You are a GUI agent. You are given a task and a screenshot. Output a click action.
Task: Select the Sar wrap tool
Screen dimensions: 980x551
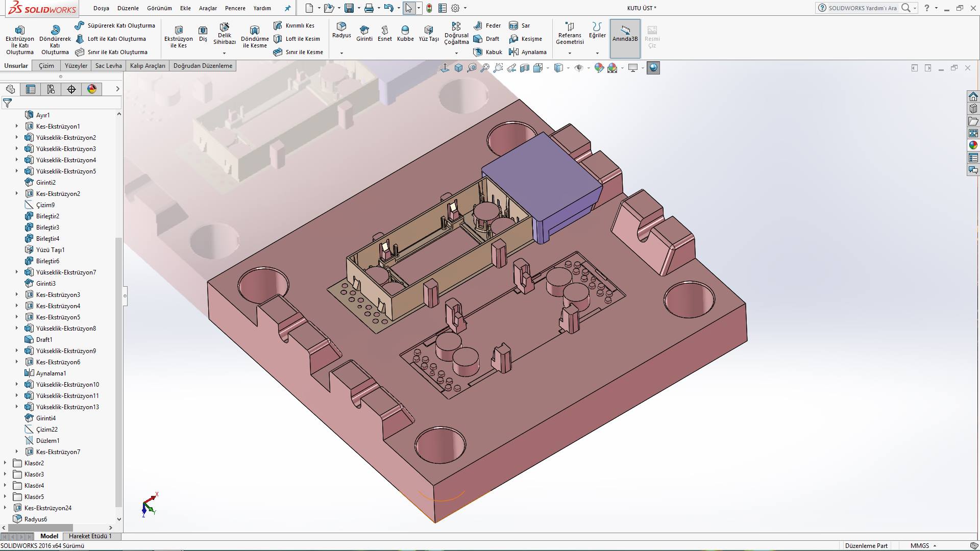(520, 26)
